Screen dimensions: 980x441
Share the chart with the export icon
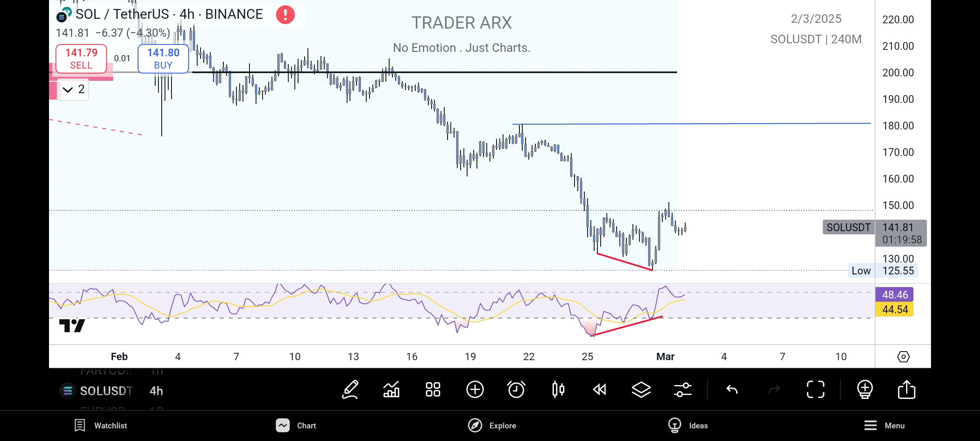[x=906, y=390]
